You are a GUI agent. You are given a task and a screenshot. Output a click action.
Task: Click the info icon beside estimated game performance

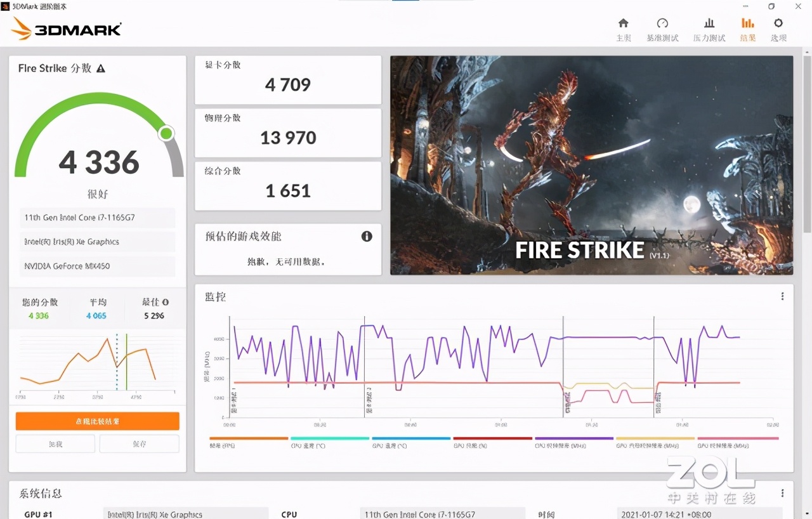(367, 236)
